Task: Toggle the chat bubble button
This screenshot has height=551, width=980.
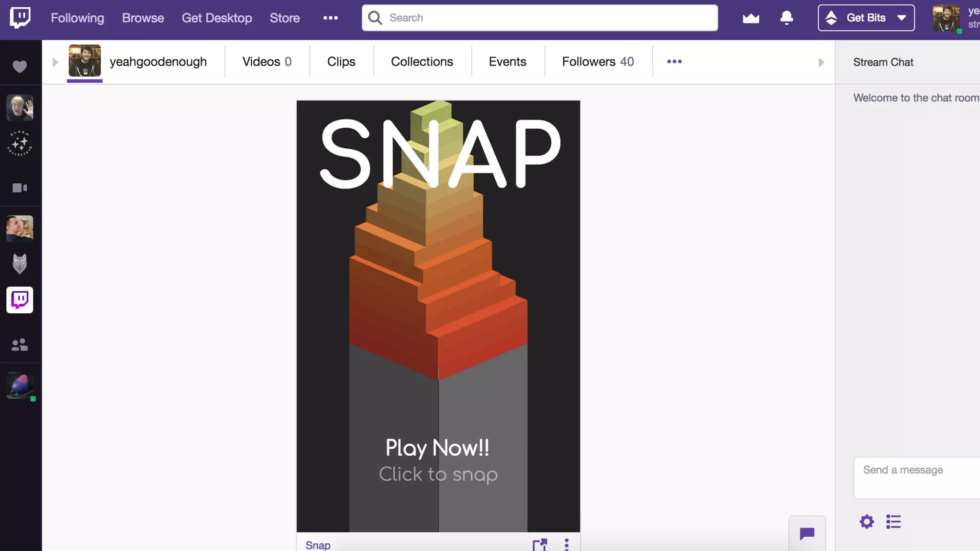Action: pyautogui.click(x=807, y=533)
